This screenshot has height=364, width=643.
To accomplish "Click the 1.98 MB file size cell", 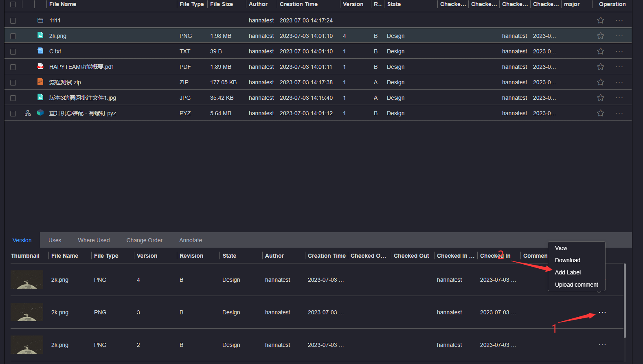I will (221, 36).
